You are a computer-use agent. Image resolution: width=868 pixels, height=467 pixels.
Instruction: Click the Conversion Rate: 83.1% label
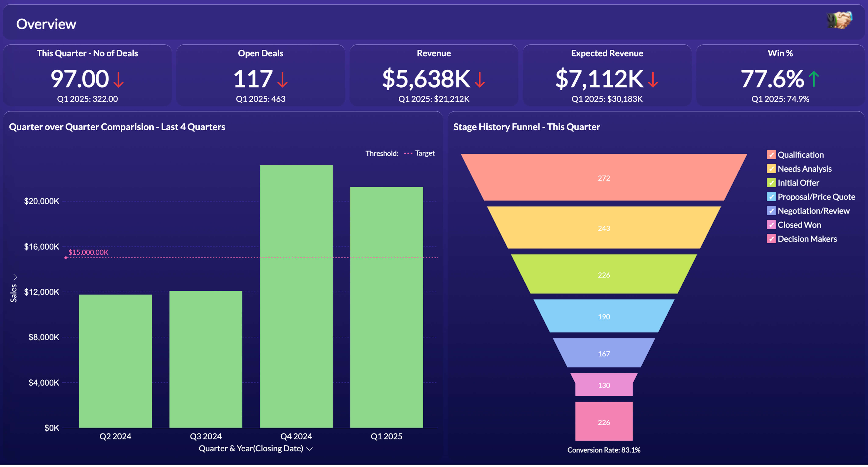pyautogui.click(x=604, y=450)
